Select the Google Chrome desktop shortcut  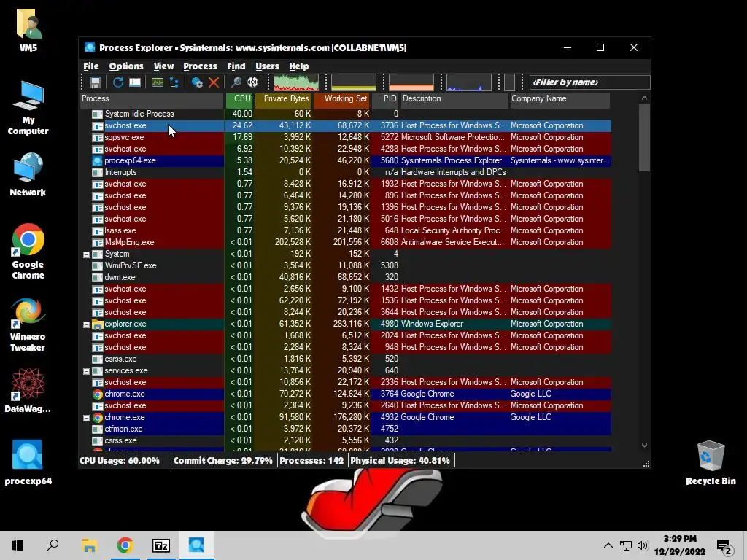[x=28, y=251]
